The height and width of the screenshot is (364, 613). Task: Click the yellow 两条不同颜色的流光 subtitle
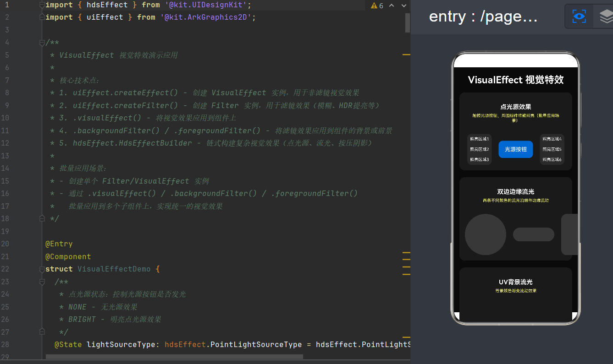click(516, 201)
